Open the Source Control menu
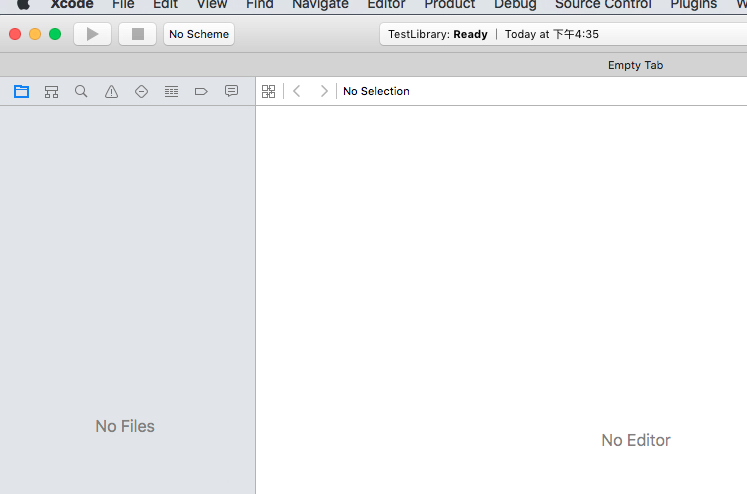This screenshot has width=747, height=494. click(603, 5)
